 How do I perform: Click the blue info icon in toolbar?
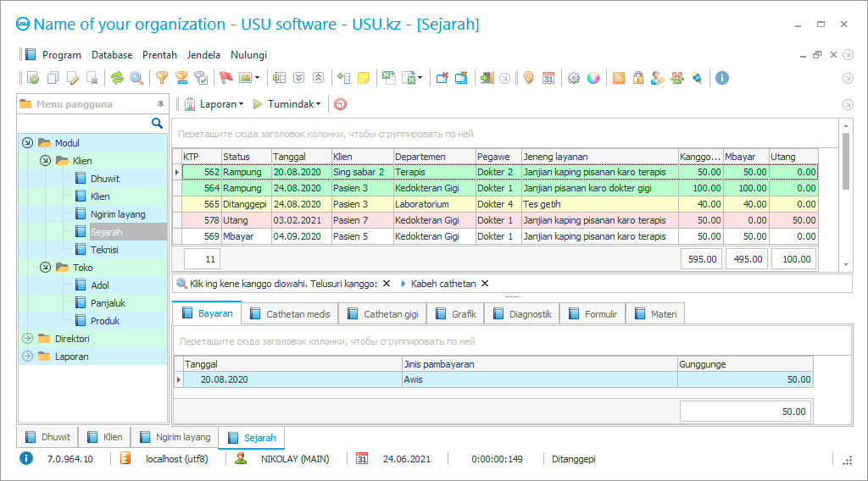(722, 78)
